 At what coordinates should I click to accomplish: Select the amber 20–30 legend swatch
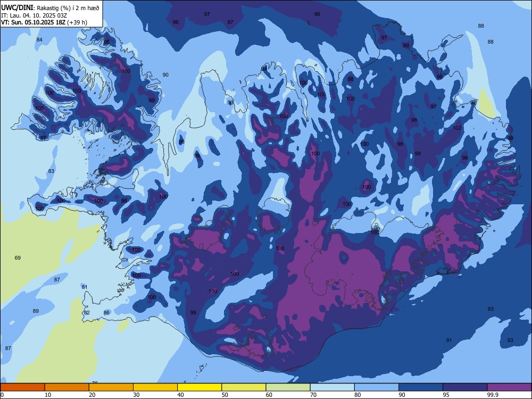pyautogui.click(x=111, y=387)
